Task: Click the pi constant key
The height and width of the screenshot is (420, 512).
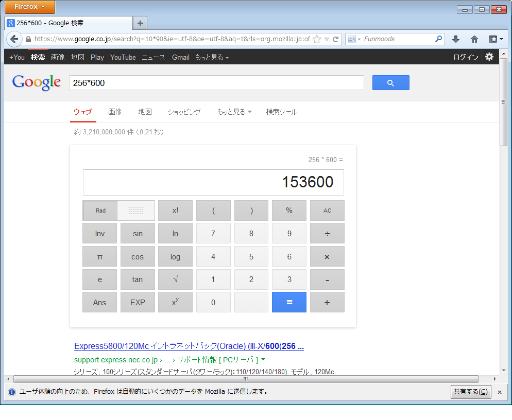Action: [99, 256]
